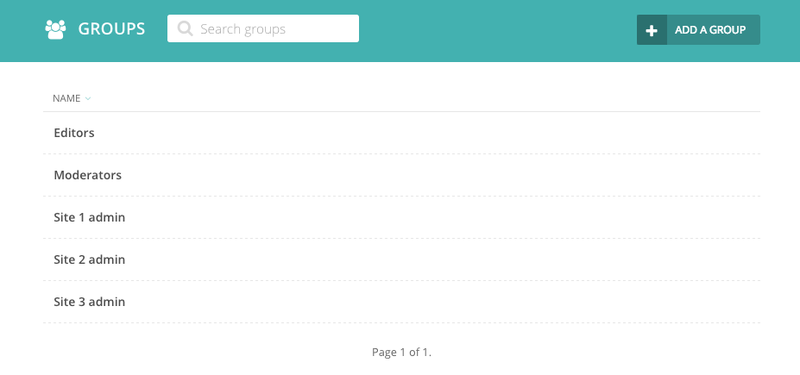The width and height of the screenshot is (800, 375).
Task: Select the empty area of the Editors row
Action: [x=429, y=133]
